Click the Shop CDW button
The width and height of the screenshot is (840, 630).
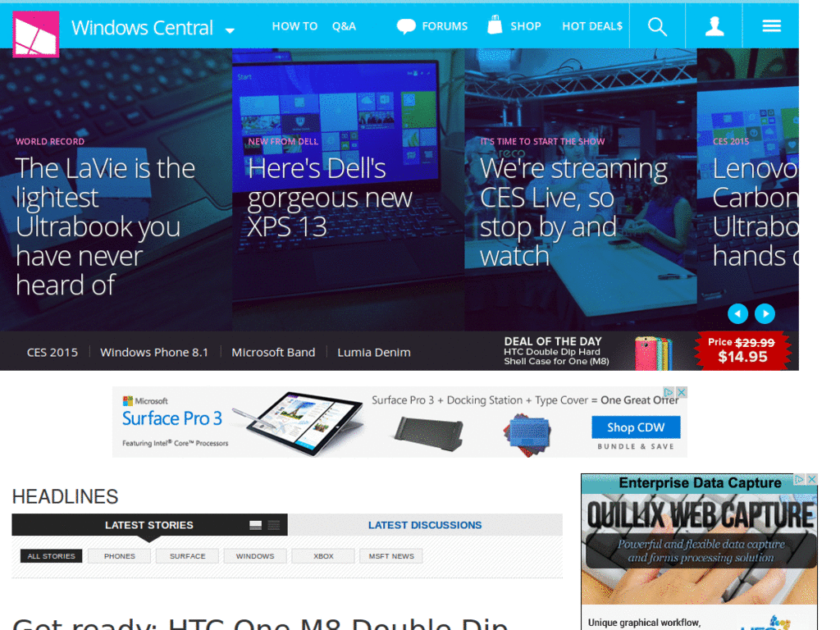point(636,427)
